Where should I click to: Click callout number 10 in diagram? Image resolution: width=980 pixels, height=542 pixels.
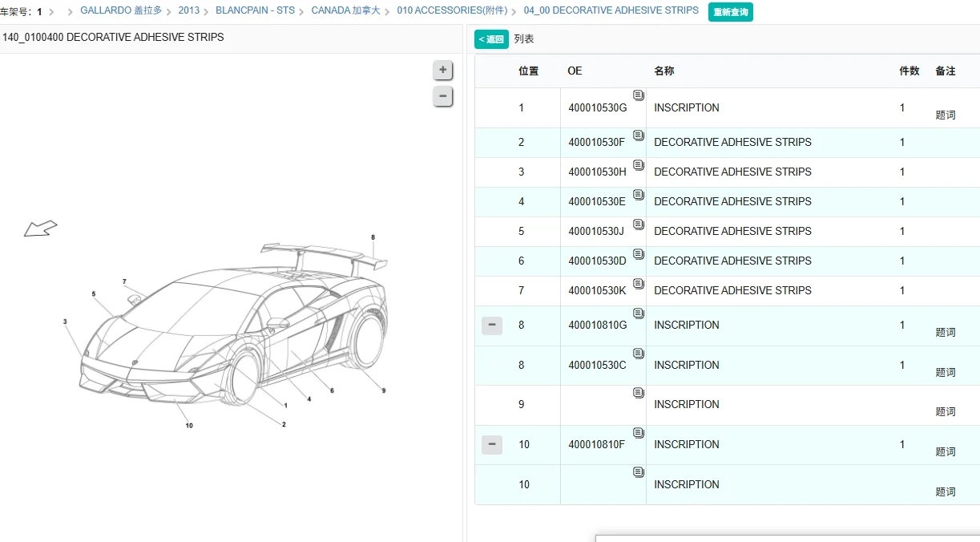tap(189, 426)
